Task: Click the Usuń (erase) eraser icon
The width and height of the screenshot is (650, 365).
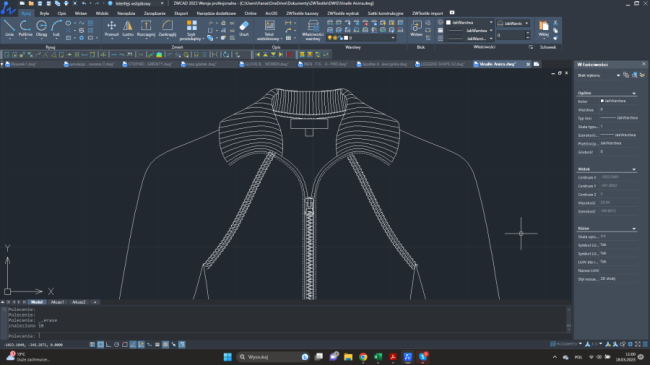Action: tap(244, 28)
